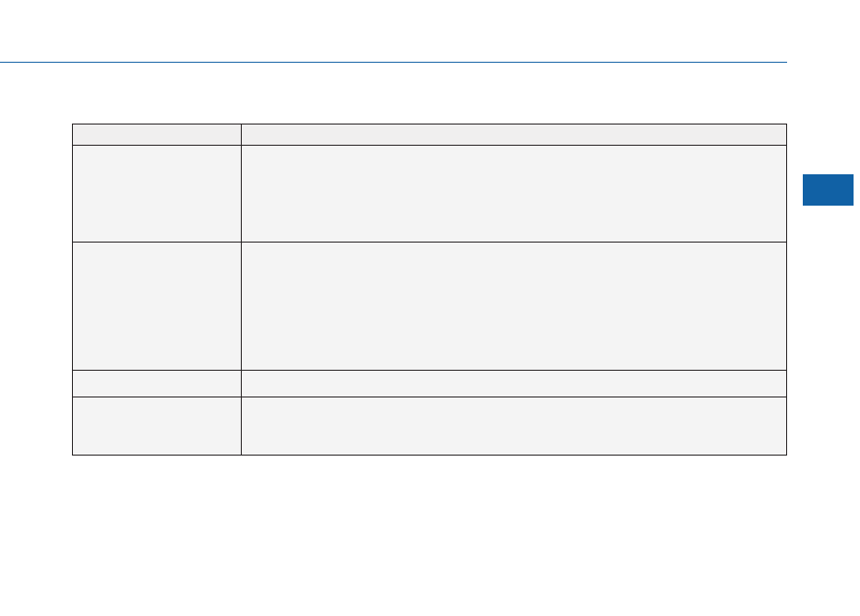Click the thin third row's left cell
The image size is (860, 616).
(157, 384)
